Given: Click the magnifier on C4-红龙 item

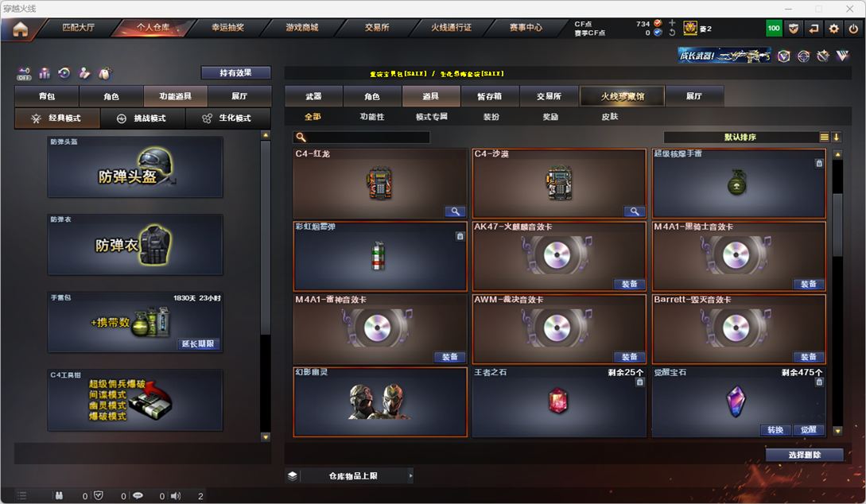Looking at the screenshot, I should pos(455,211).
